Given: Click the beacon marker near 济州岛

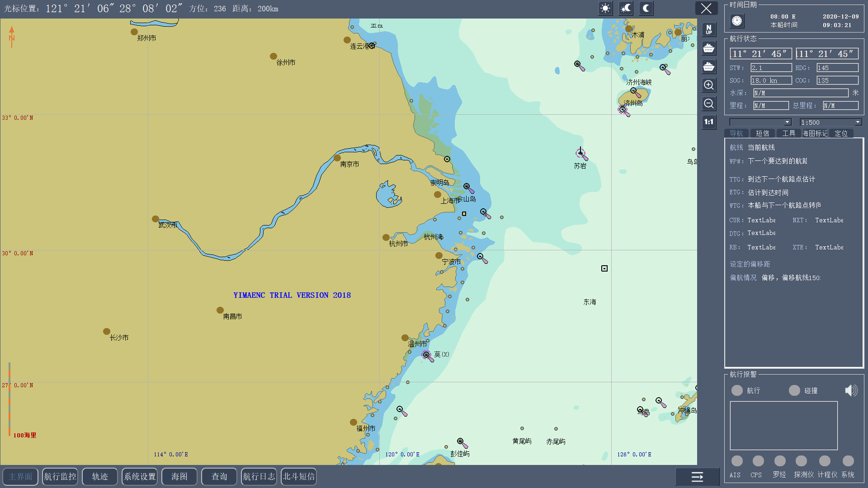Looking at the screenshot, I should click(623, 110).
